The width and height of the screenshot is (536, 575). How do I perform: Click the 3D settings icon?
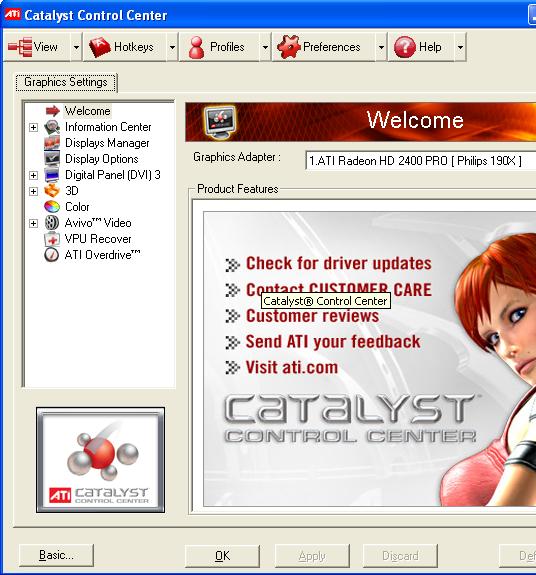(x=52, y=191)
